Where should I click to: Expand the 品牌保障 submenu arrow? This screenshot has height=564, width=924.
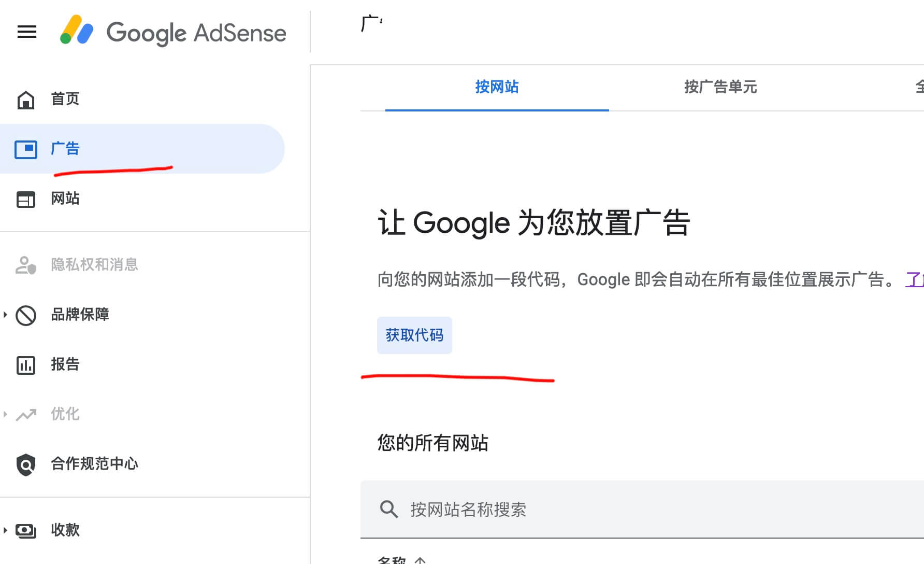click(5, 315)
